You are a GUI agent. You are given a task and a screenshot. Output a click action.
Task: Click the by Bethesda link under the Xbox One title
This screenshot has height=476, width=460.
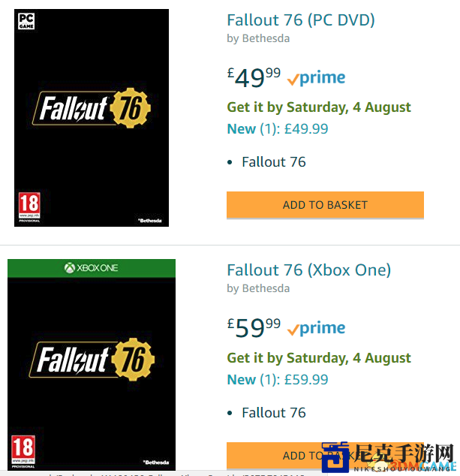(258, 288)
